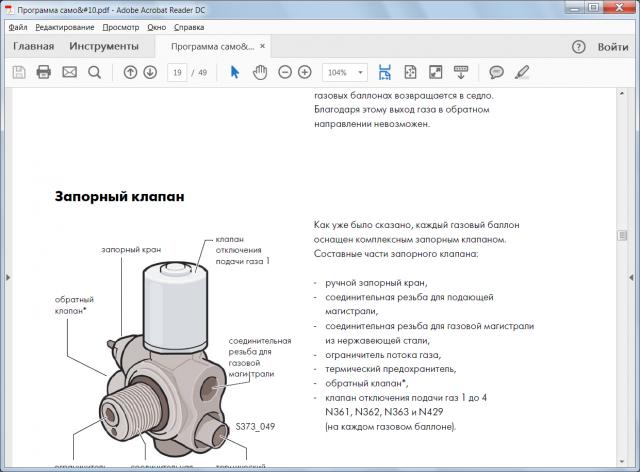Screen dimensions: 640x472
Task: Add a comment with speech bubble icon
Action: pos(496,72)
